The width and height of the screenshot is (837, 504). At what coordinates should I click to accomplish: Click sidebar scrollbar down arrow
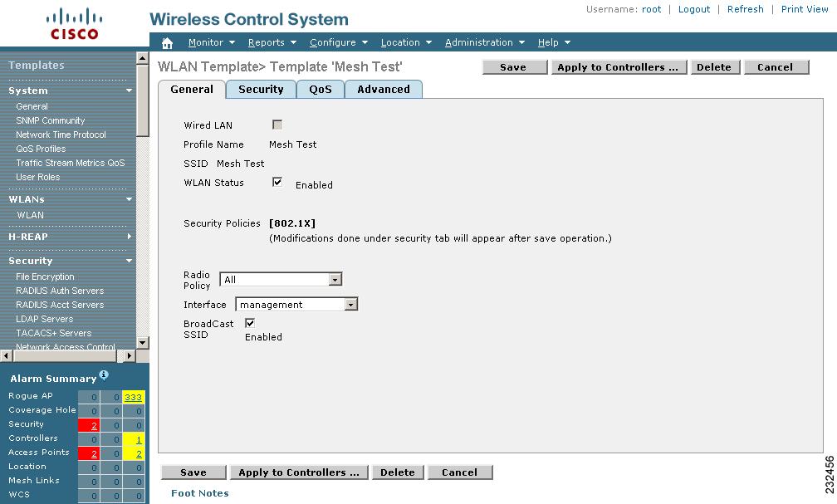pos(143,342)
